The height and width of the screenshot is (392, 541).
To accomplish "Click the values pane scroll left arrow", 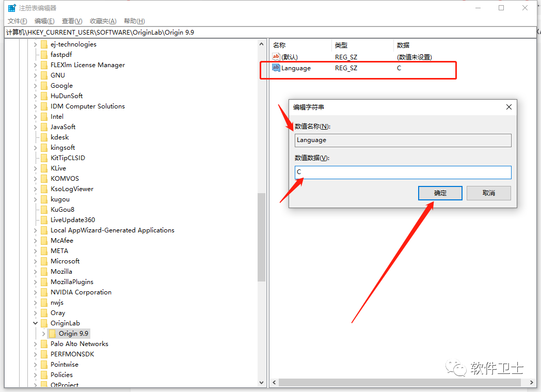I will pyautogui.click(x=274, y=382).
